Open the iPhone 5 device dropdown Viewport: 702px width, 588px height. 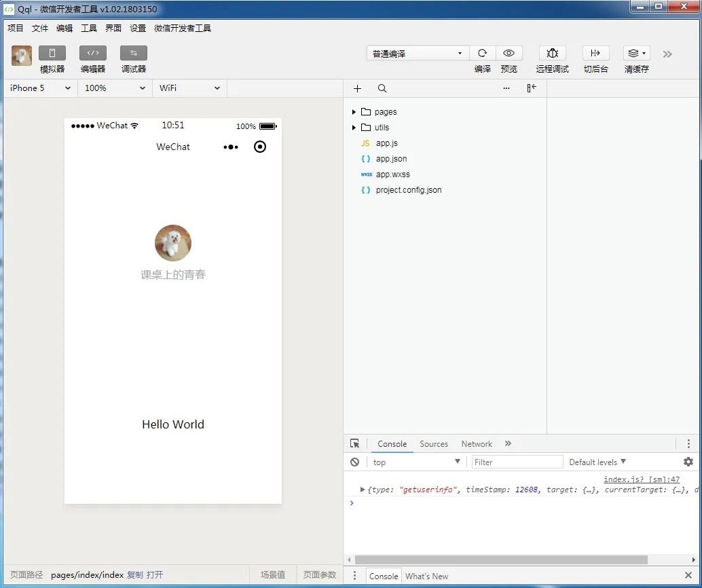tap(40, 88)
